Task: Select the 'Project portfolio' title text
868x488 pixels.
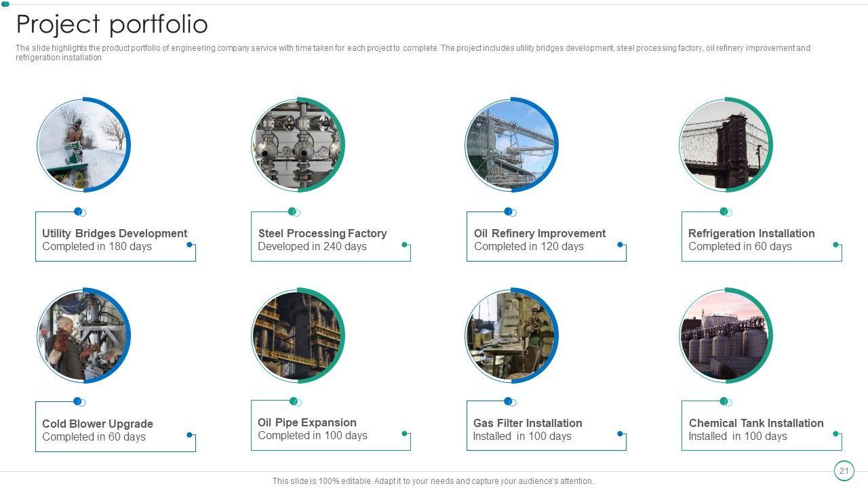Action: tap(112, 24)
